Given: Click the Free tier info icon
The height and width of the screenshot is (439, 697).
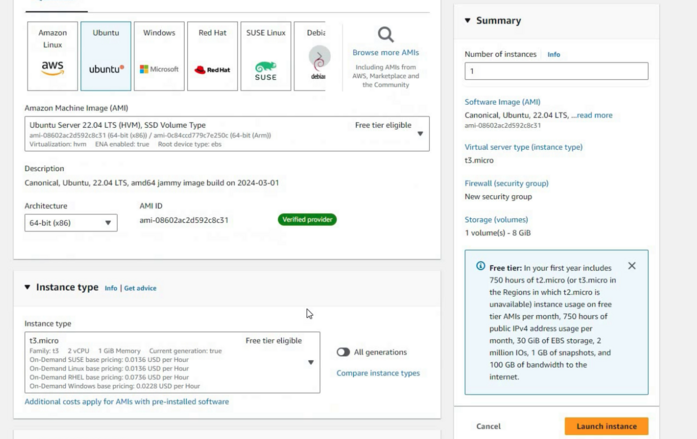Looking at the screenshot, I should point(481,266).
